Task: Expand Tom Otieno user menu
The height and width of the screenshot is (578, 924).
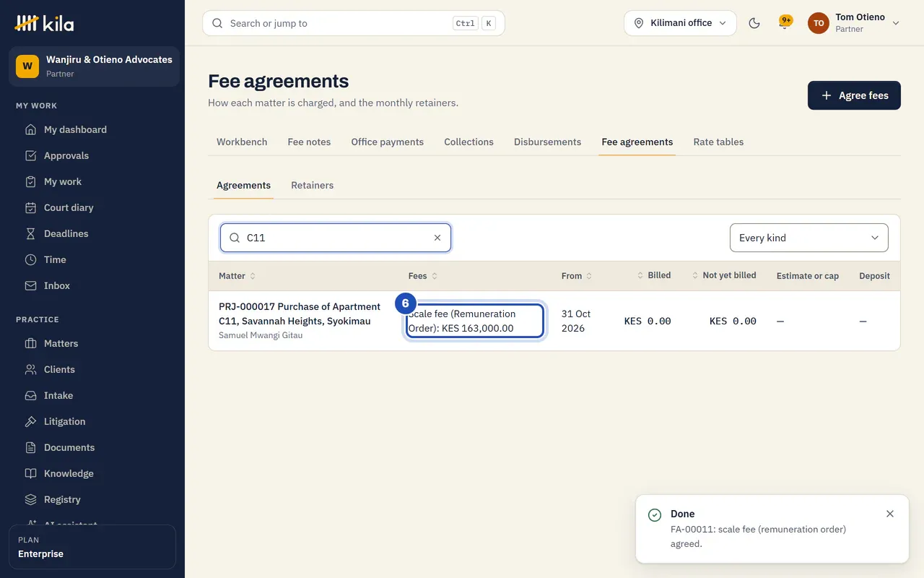Action: pos(854,23)
